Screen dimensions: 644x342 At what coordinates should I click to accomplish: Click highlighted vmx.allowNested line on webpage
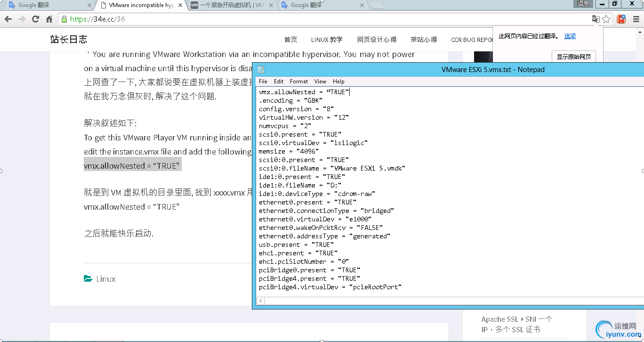(132, 166)
